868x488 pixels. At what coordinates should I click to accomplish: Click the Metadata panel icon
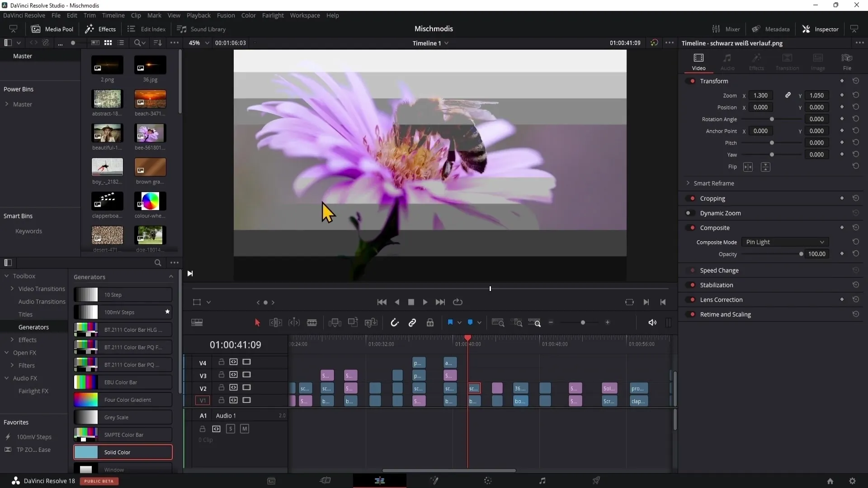755,28
